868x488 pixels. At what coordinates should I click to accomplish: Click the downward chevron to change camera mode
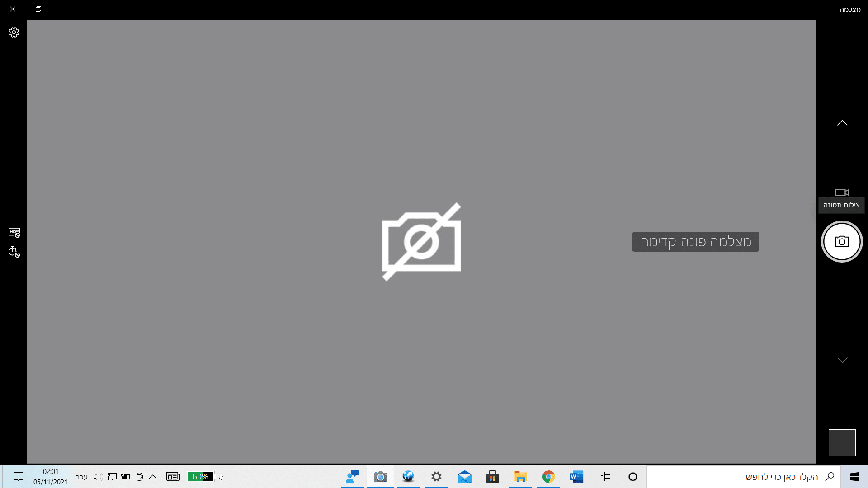(842, 360)
